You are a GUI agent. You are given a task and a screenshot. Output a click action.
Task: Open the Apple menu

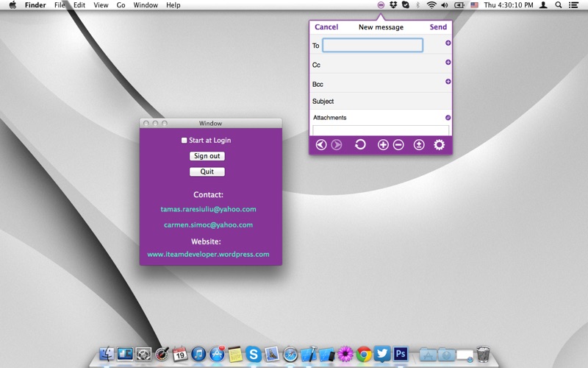[x=12, y=5]
